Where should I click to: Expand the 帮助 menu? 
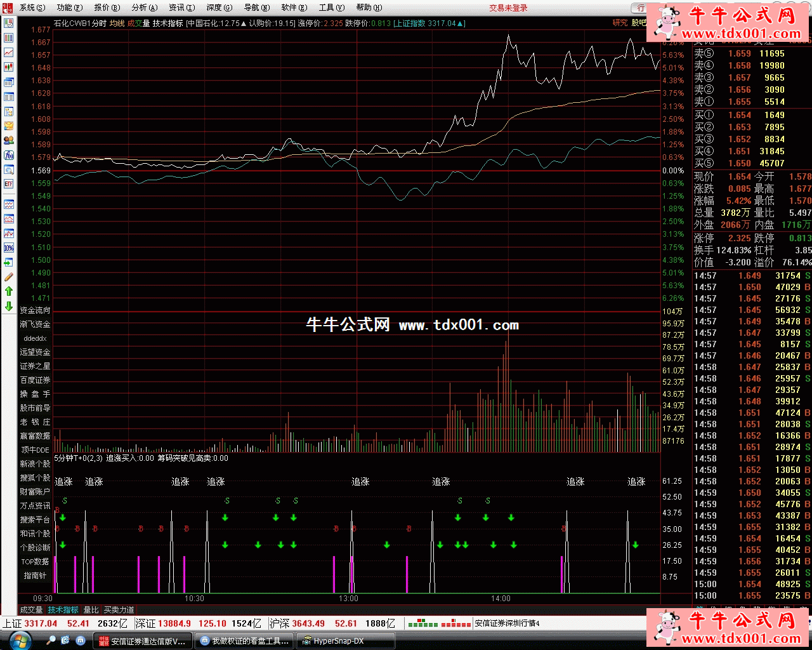(x=369, y=8)
